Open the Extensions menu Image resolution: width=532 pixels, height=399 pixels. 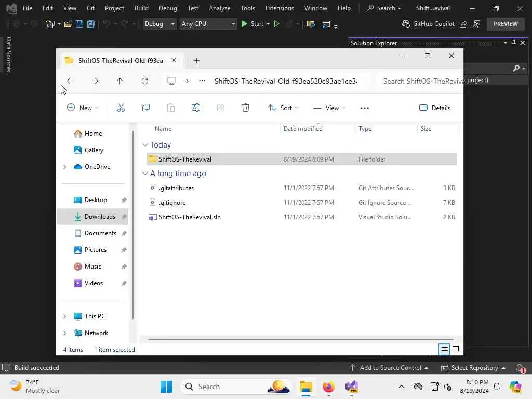click(280, 8)
